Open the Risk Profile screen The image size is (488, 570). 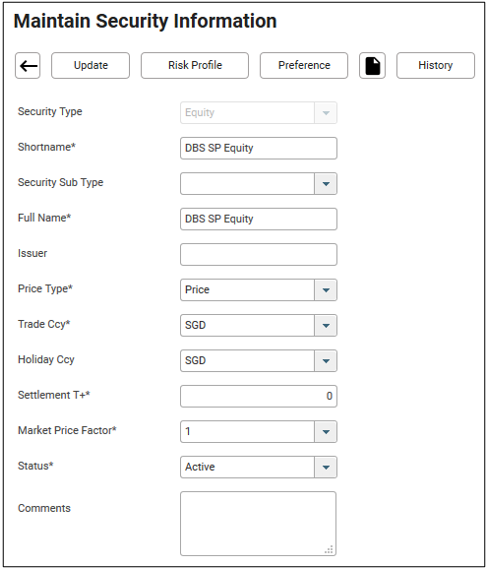195,66
